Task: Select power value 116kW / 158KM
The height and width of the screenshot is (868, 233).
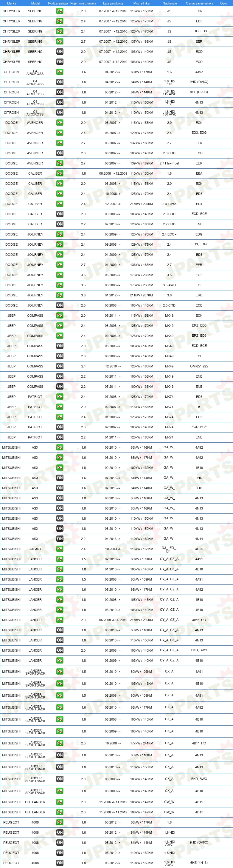Action: click(142, 549)
